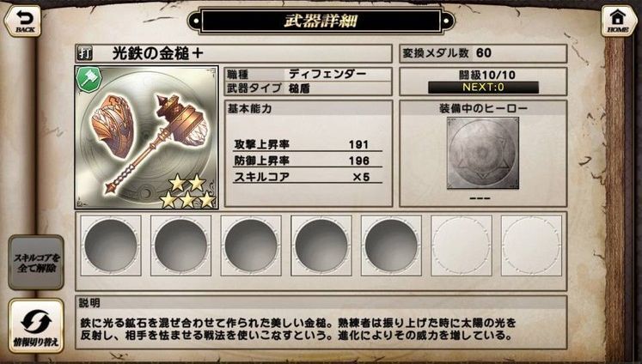Select the 説明 description text box
This screenshot has height=364, width=642.
[x=321, y=323]
